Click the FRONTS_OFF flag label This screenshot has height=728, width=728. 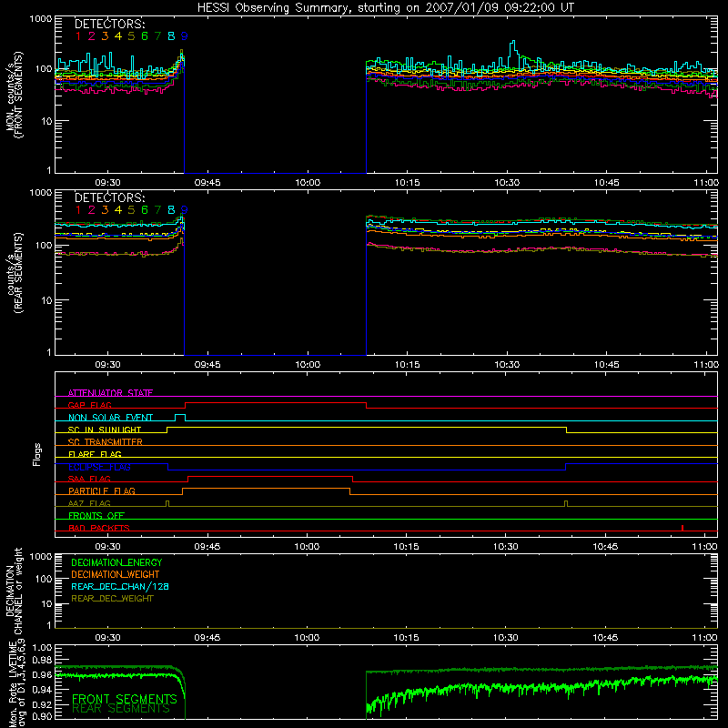(96, 515)
